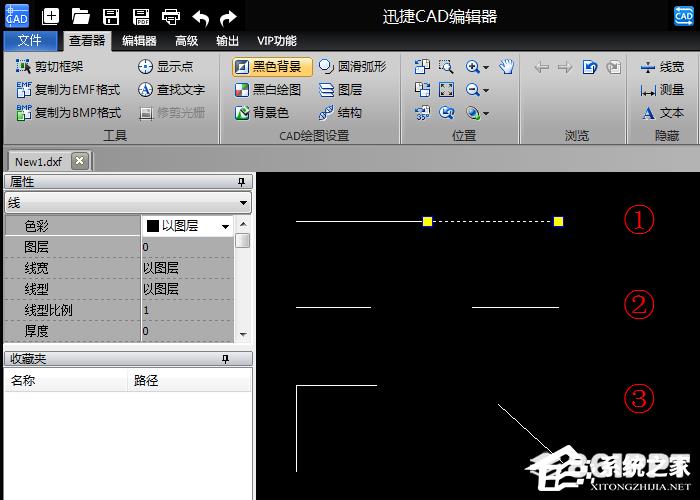Toggle 黑白绘图 mode
700x500 pixels.
(268, 90)
